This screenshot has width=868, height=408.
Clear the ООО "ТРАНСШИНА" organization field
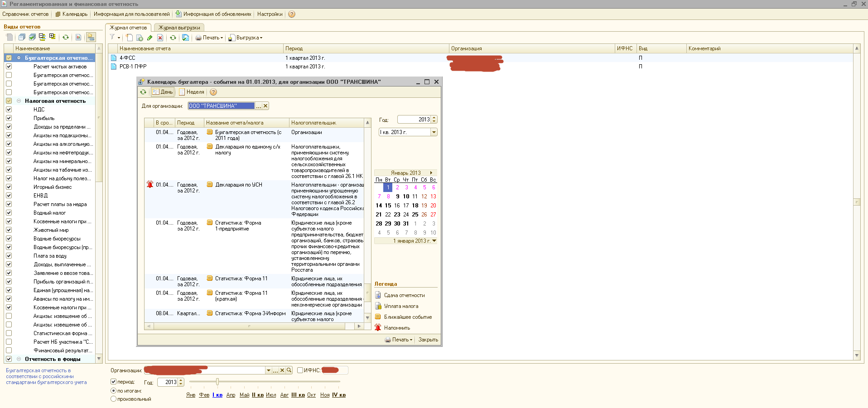(x=265, y=106)
